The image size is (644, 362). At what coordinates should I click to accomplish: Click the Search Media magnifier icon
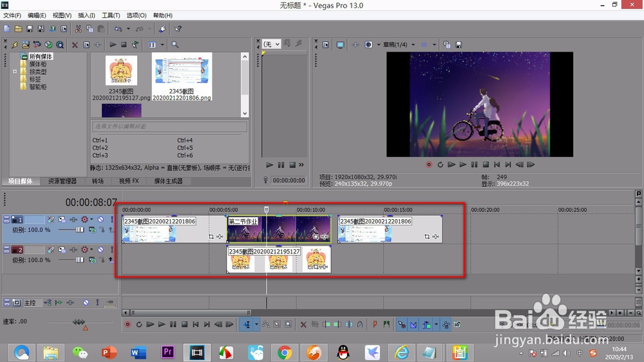click(x=175, y=45)
